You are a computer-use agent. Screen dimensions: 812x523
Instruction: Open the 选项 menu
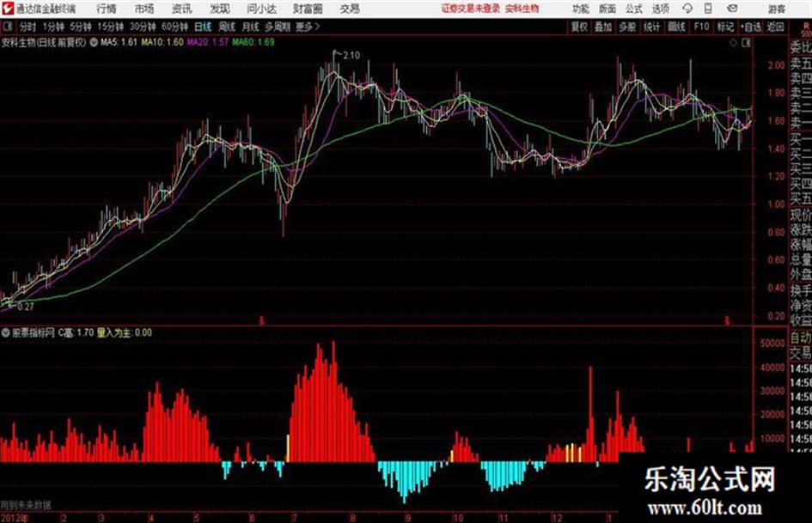coord(660,9)
